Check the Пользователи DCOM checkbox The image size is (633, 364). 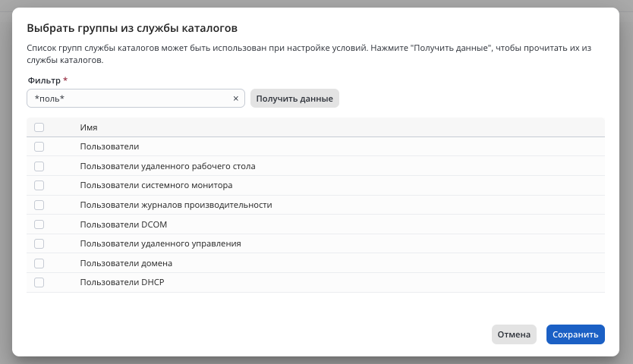point(39,224)
